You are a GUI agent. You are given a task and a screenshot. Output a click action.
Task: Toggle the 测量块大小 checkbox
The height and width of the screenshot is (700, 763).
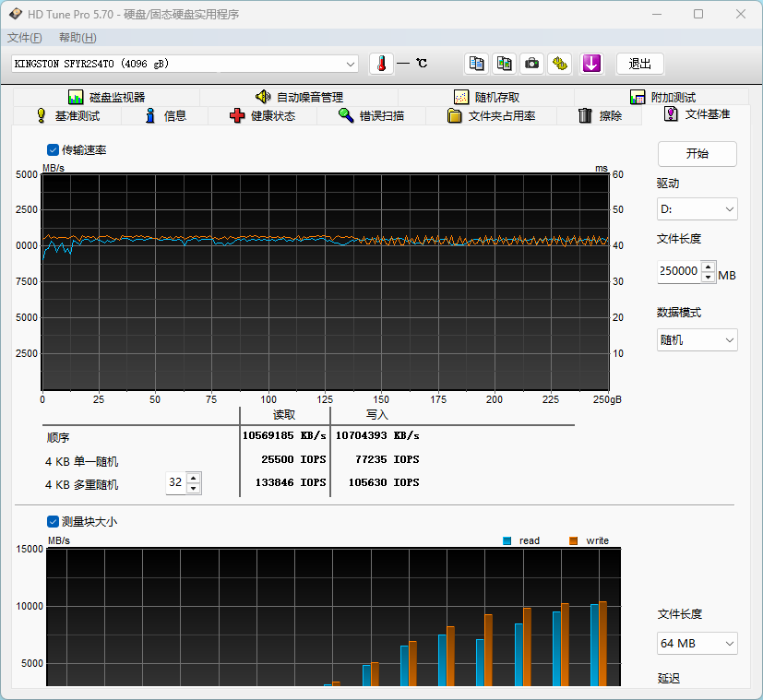54,521
